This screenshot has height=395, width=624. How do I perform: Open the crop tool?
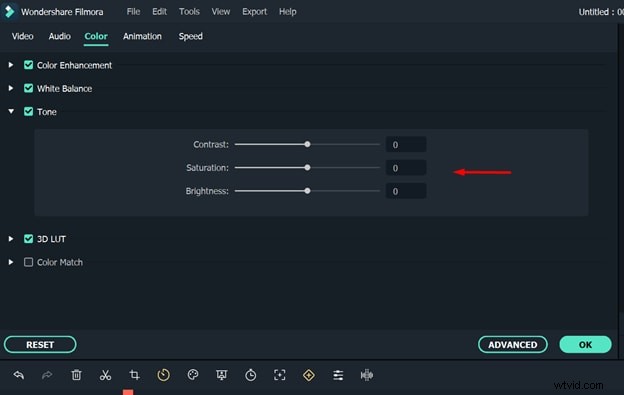(135, 375)
